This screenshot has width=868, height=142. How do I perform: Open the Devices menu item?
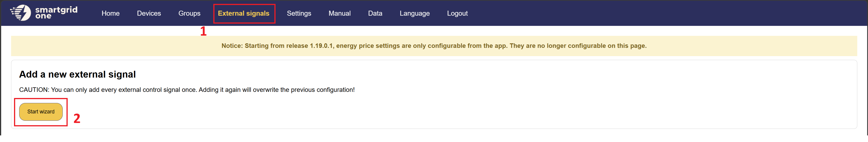click(149, 14)
